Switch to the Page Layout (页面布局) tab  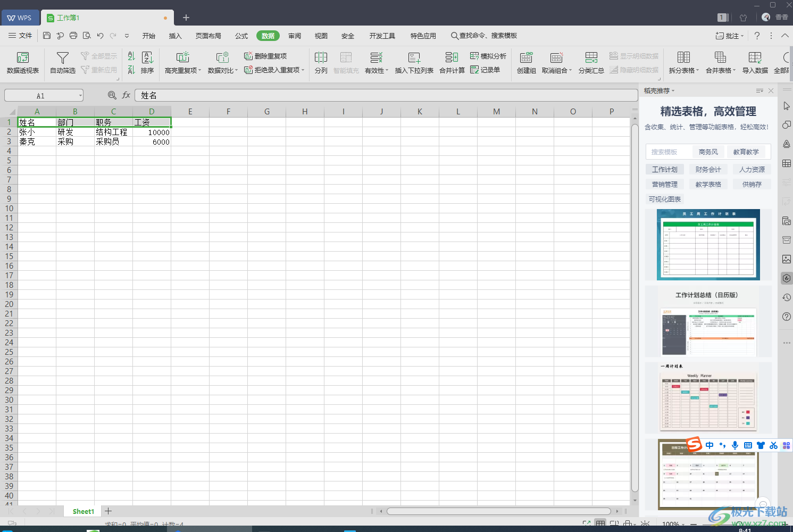point(208,36)
